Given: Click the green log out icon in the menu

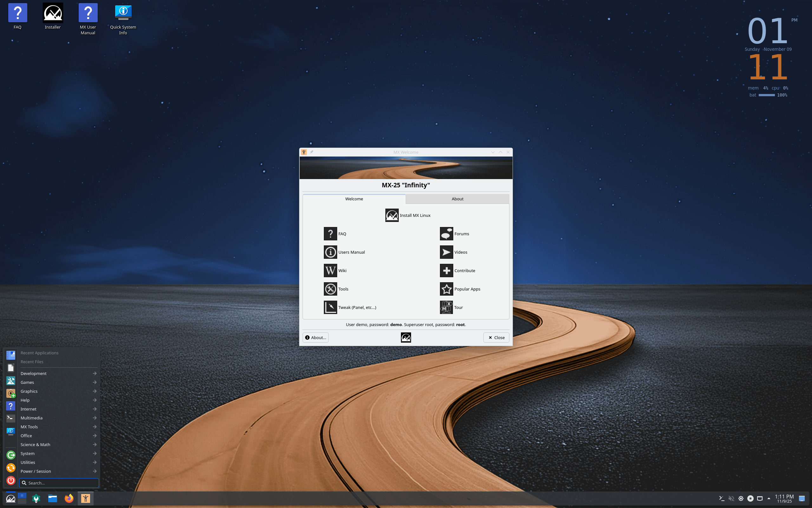Looking at the screenshot, I should pos(11,455).
